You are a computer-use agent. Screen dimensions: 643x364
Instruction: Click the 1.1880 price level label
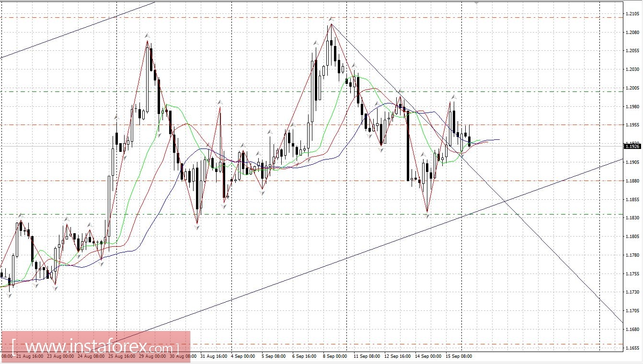click(633, 181)
